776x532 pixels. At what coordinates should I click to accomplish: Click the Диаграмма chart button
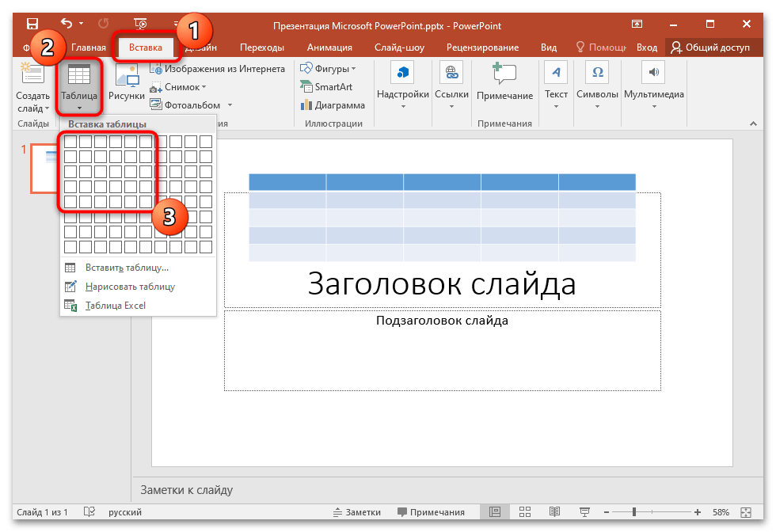[x=333, y=105]
